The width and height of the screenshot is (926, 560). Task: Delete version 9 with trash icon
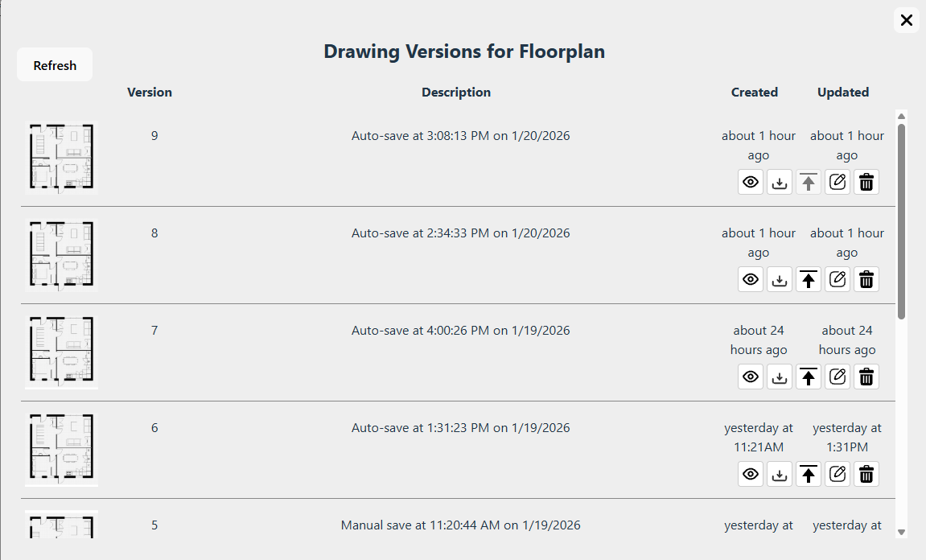pos(866,183)
